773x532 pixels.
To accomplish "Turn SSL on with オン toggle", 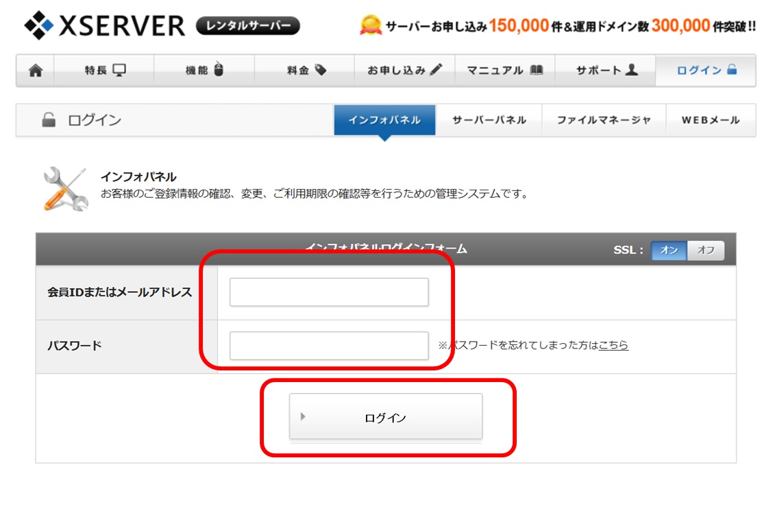I will [x=669, y=251].
